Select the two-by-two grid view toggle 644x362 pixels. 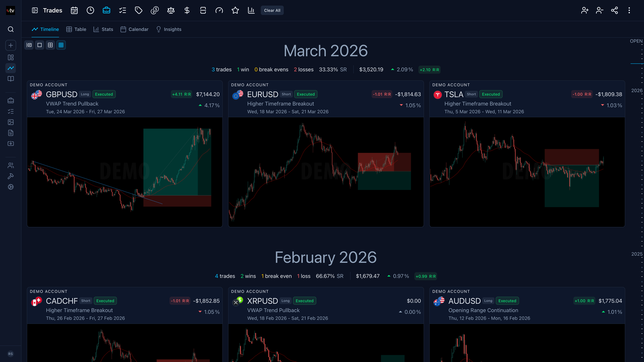coord(50,45)
